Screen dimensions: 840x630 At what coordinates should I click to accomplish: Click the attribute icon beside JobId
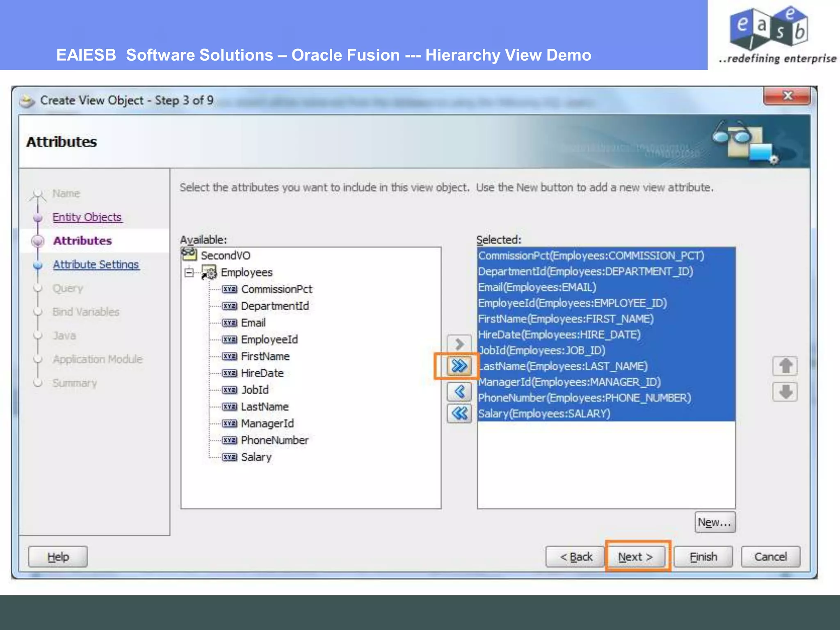point(229,390)
